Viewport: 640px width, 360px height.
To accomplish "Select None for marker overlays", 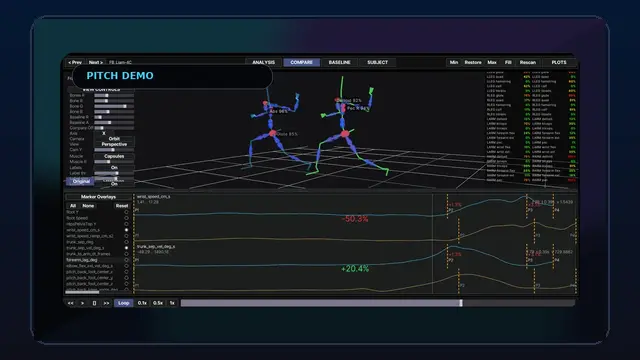I will [x=88, y=206].
